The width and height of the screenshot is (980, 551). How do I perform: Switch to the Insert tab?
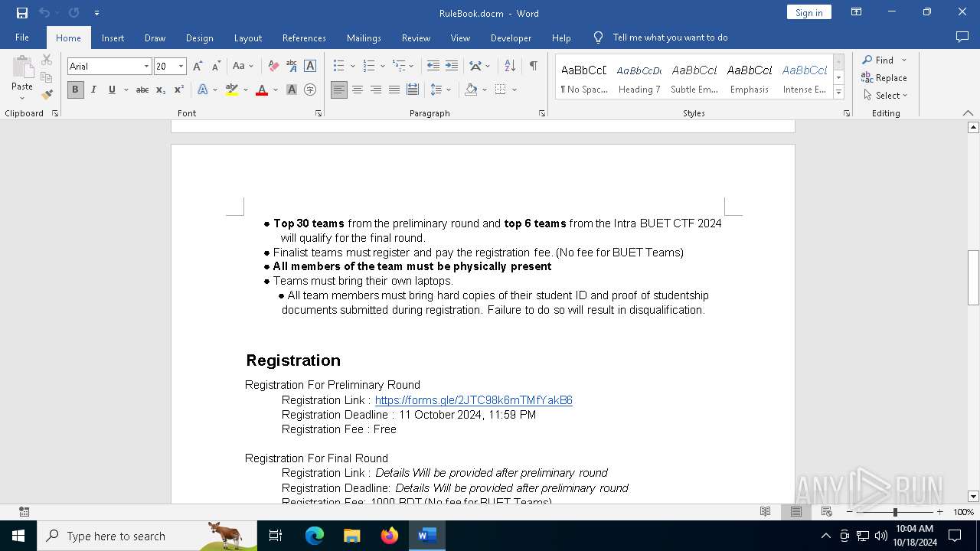(113, 37)
